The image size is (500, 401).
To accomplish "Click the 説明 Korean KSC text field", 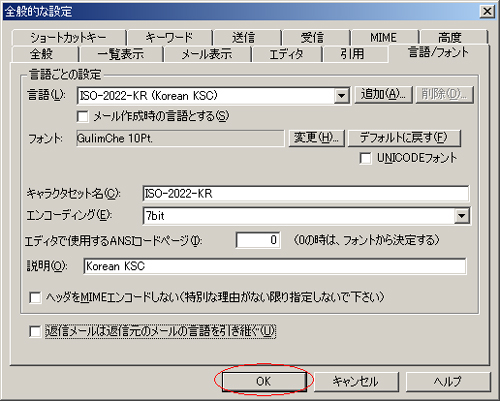I will [x=275, y=266].
